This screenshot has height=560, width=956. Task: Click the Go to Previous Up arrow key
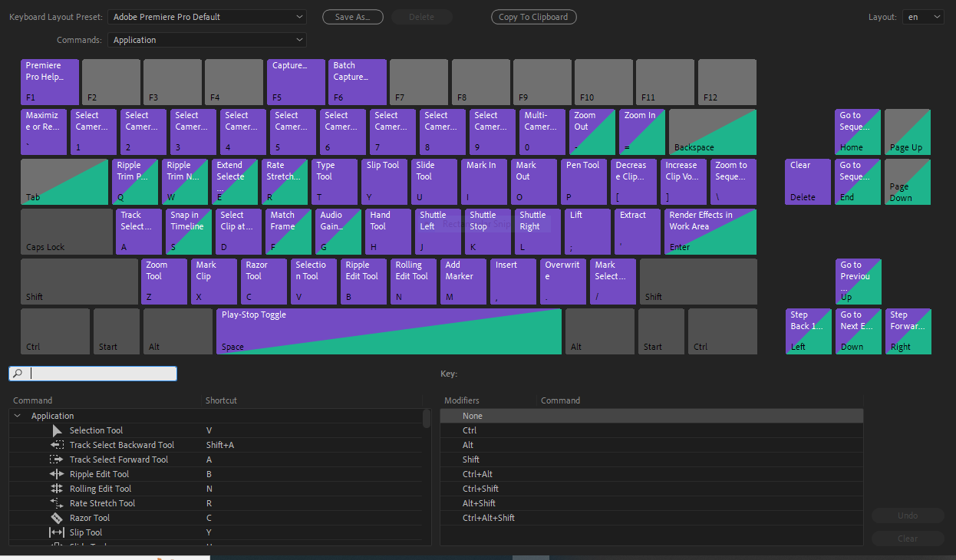pos(859,282)
